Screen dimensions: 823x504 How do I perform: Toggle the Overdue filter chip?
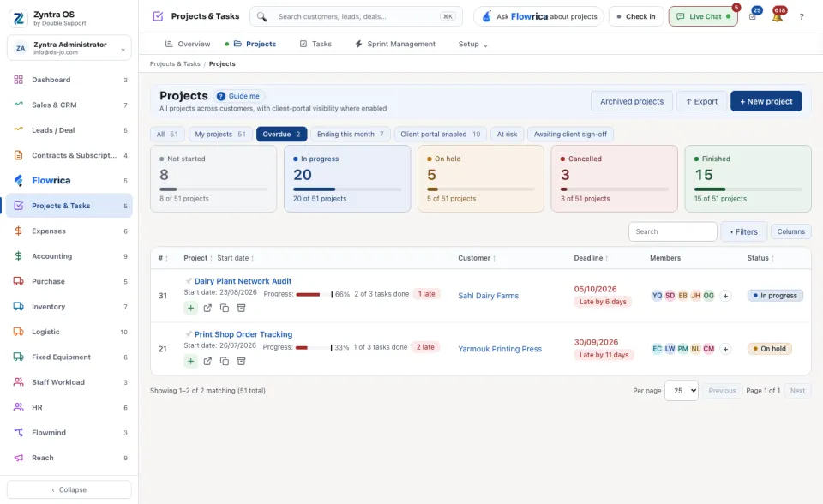click(281, 135)
